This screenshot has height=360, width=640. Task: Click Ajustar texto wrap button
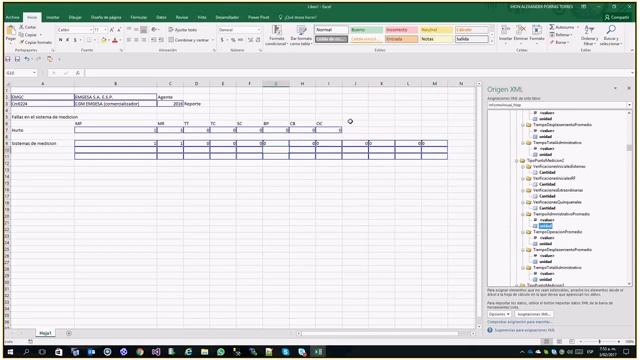click(x=183, y=30)
